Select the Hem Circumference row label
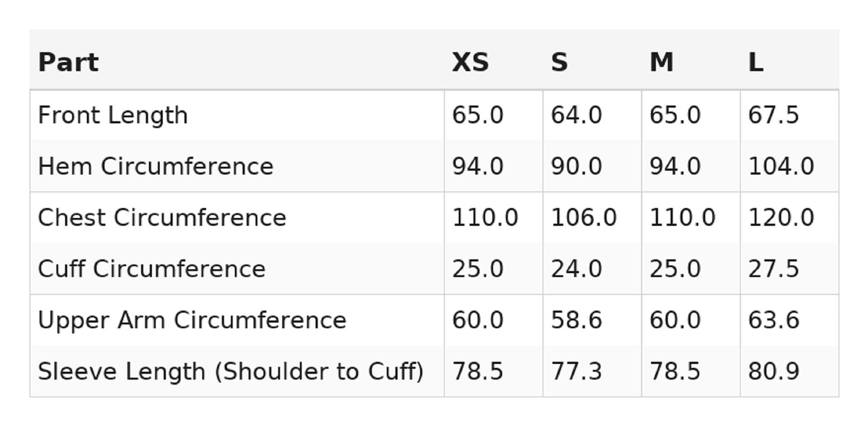The image size is (868, 426). click(x=156, y=166)
